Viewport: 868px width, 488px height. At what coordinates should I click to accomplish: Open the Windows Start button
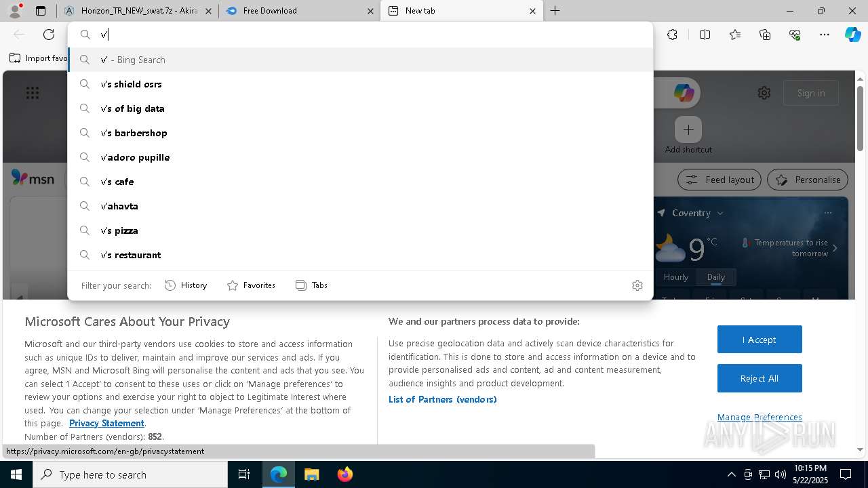pos(16,474)
